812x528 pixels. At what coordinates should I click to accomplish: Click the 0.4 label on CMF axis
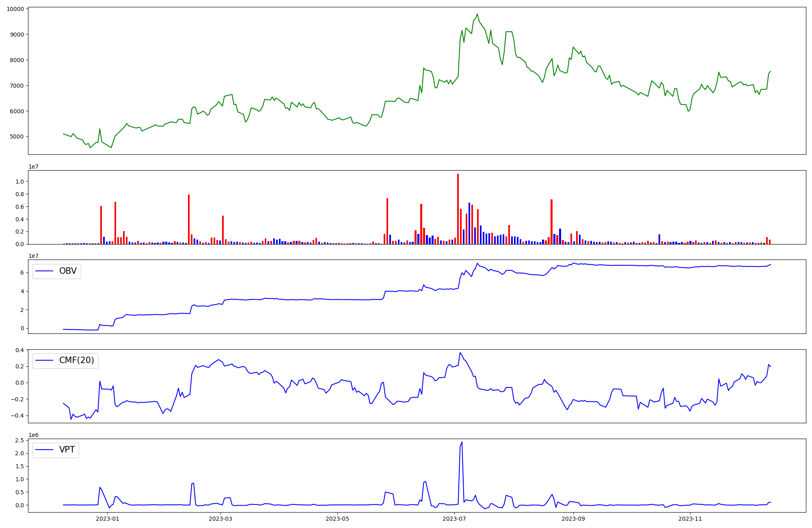pyautogui.click(x=19, y=350)
